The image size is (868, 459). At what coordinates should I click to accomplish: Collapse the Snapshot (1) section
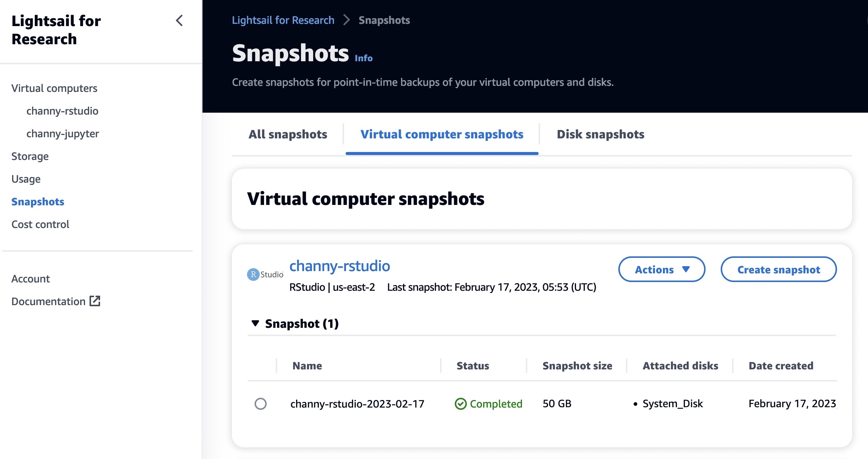[255, 323]
